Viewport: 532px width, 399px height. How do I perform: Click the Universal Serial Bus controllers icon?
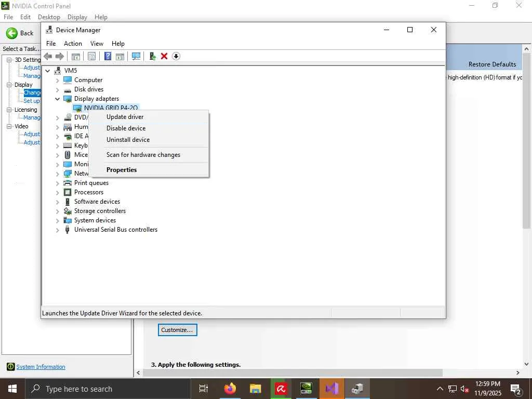click(x=68, y=230)
